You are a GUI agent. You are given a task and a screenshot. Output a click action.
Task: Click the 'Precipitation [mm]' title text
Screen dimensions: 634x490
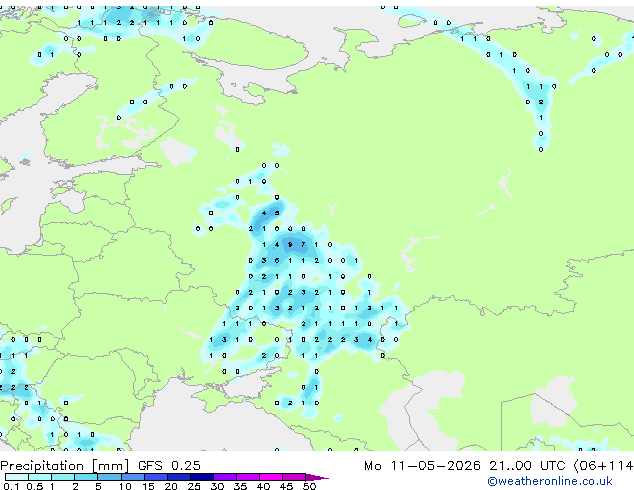tap(65, 466)
